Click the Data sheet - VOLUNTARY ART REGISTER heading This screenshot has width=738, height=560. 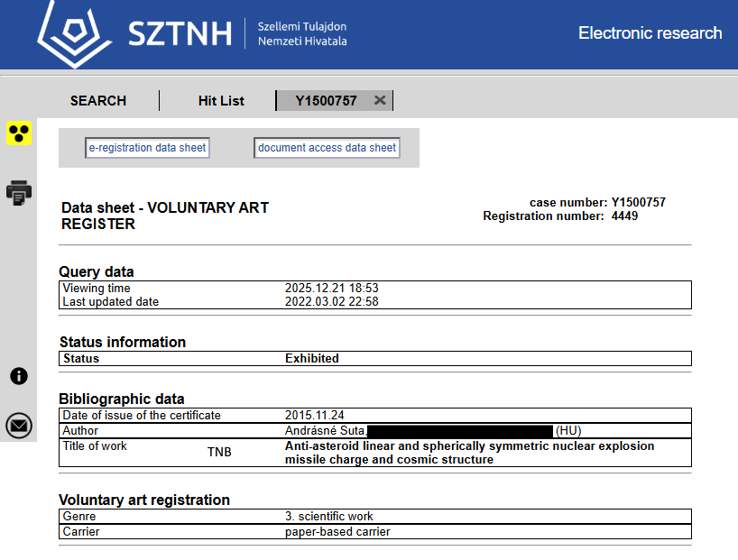click(x=165, y=216)
